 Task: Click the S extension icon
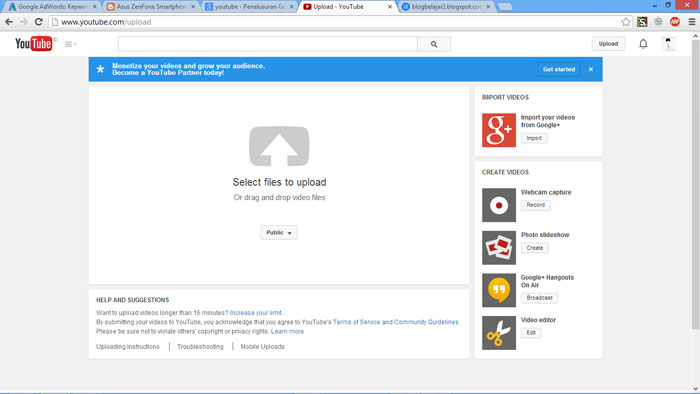click(642, 22)
